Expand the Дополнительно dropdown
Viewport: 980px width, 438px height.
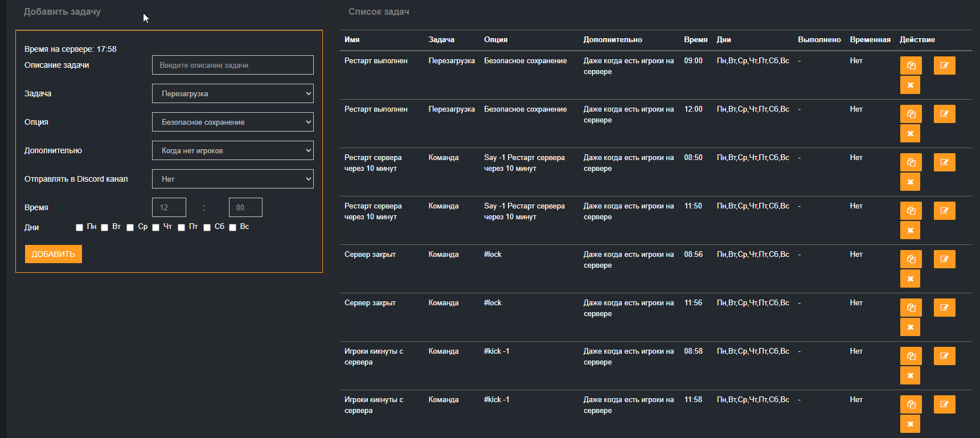[232, 150]
